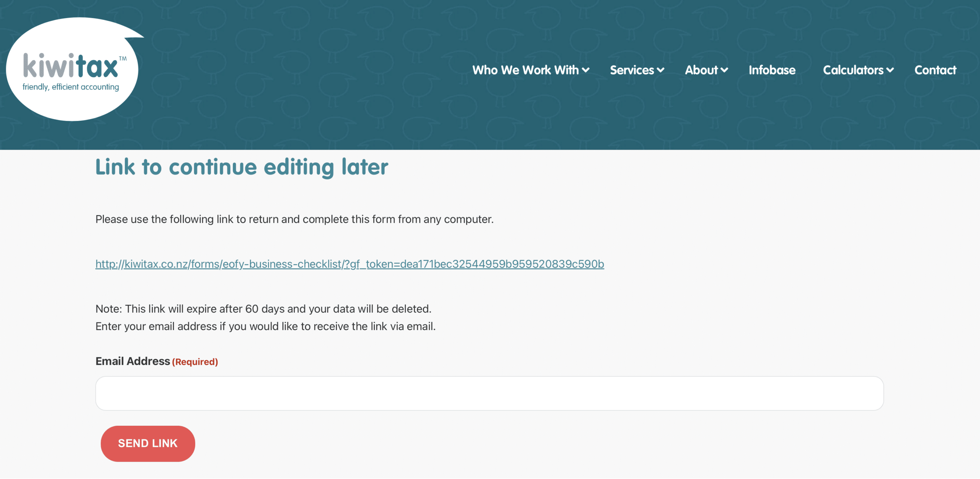The height and width of the screenshot is (479, 980).
Task: Open the eofy-business-checklist resume link
Action: coord(350,264)
